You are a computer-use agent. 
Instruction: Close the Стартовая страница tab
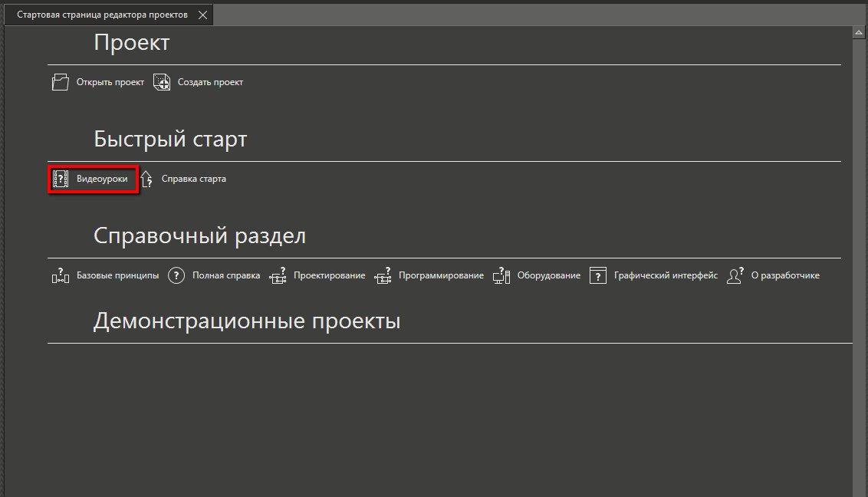pyautogui.click(x=202, y=13)
